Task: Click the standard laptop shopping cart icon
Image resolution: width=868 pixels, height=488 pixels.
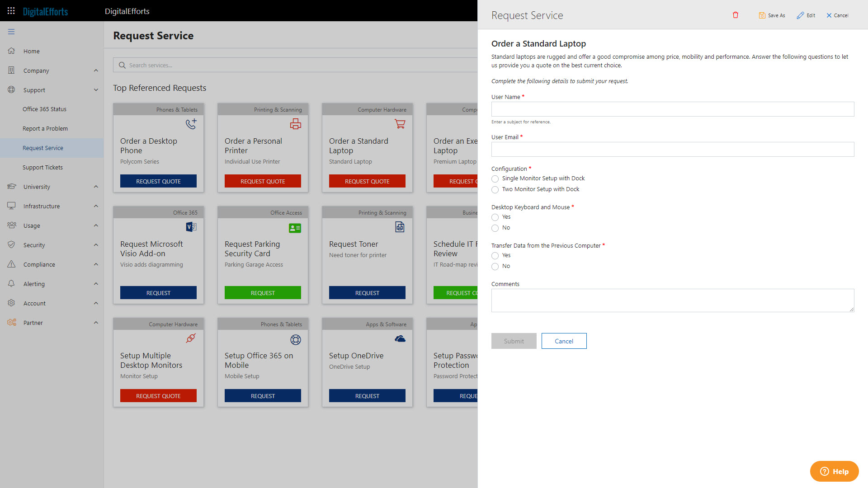Action: (400, 124)
